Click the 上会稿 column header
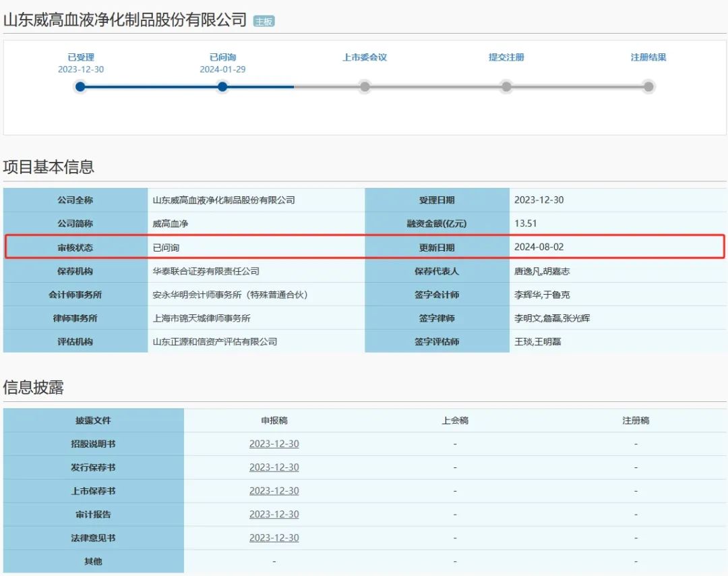This screenshot has height=576, width=728. point(455,420)
